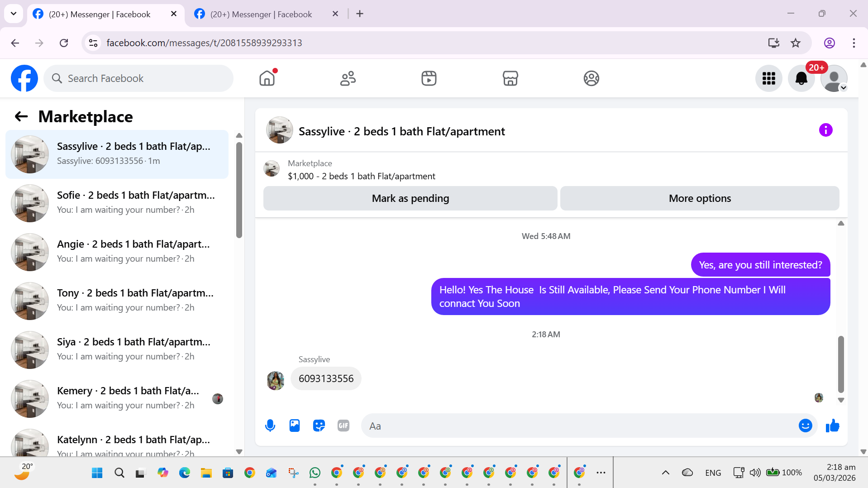Open the Chrome three-dot menu
The width and height of the screenshot is (868, 488).
[854, 43]
